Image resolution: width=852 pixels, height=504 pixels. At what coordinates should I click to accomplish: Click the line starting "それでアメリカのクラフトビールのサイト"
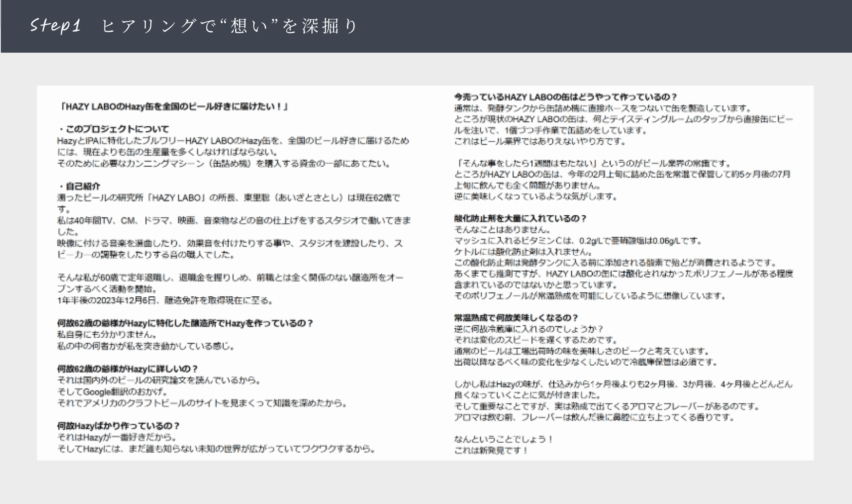pos(202,403)
